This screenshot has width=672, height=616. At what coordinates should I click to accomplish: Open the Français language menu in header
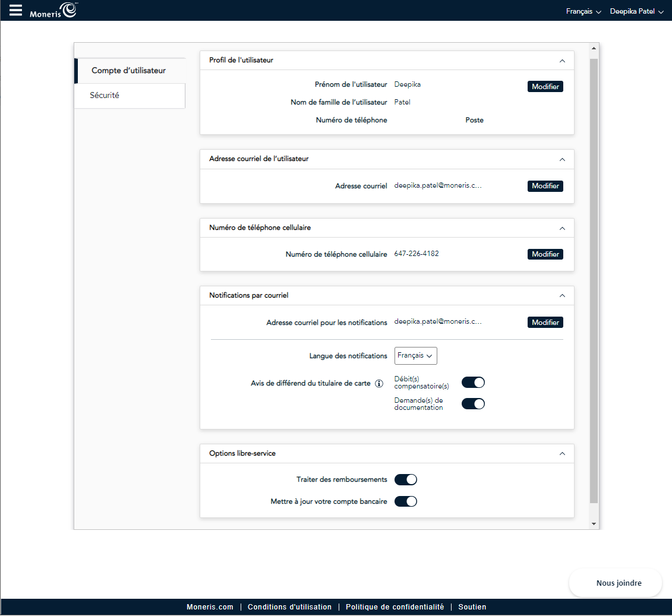coord(583,11)
